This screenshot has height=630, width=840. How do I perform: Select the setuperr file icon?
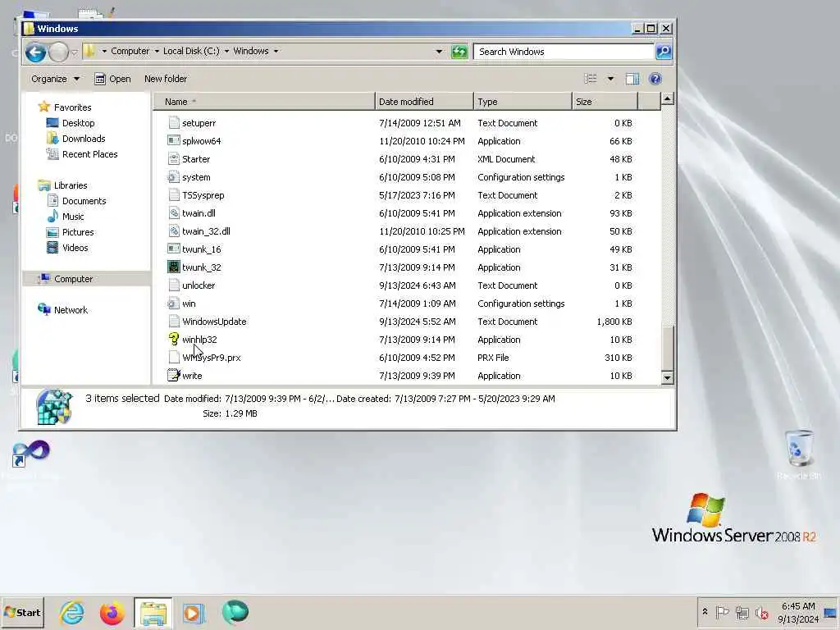point(174,123)
